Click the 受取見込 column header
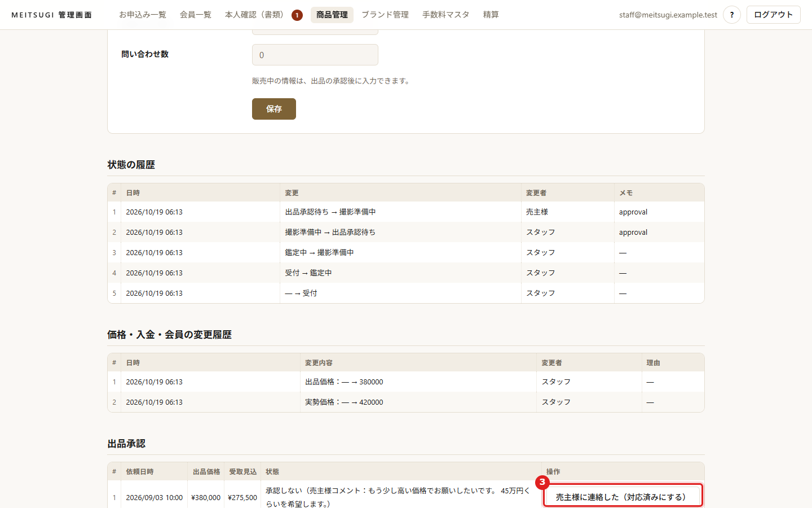Screen dimensions: 812x508 pos(242,472)
